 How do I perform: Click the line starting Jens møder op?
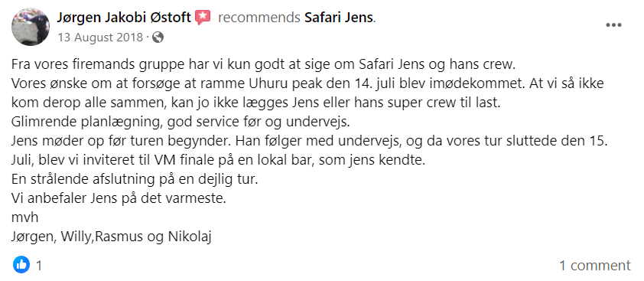click(x=309, y=141)
